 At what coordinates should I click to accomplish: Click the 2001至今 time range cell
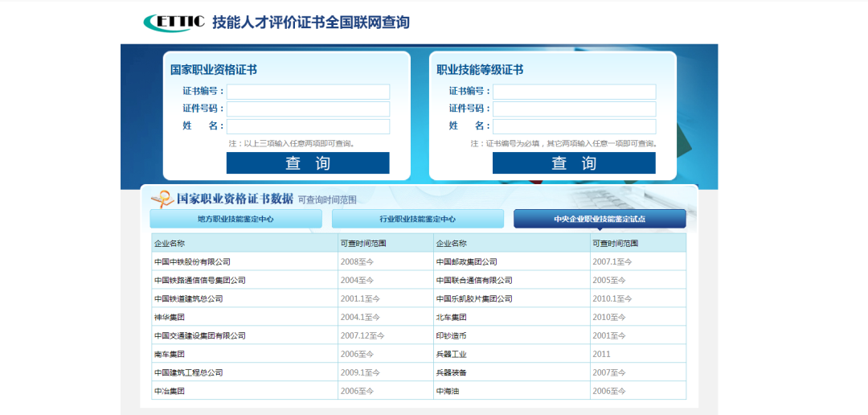coord(638,335)
